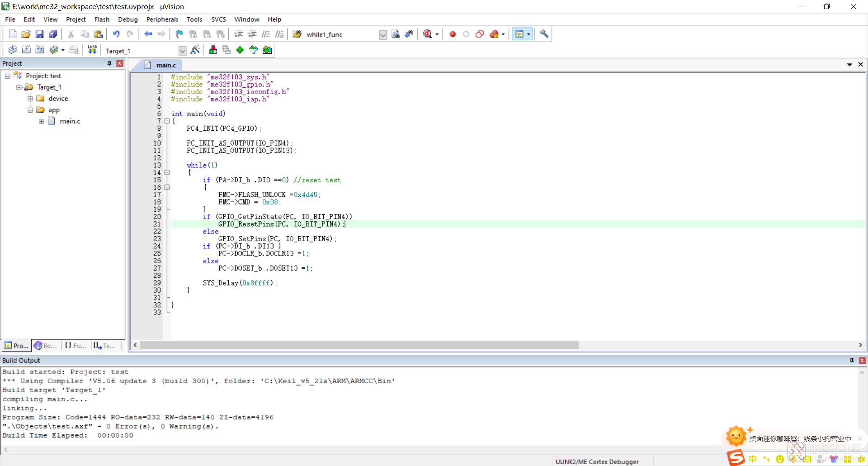Open the Target_1 selection dropdown
The height and width of the screenshot is (466, 868).
tap(182, 51)
